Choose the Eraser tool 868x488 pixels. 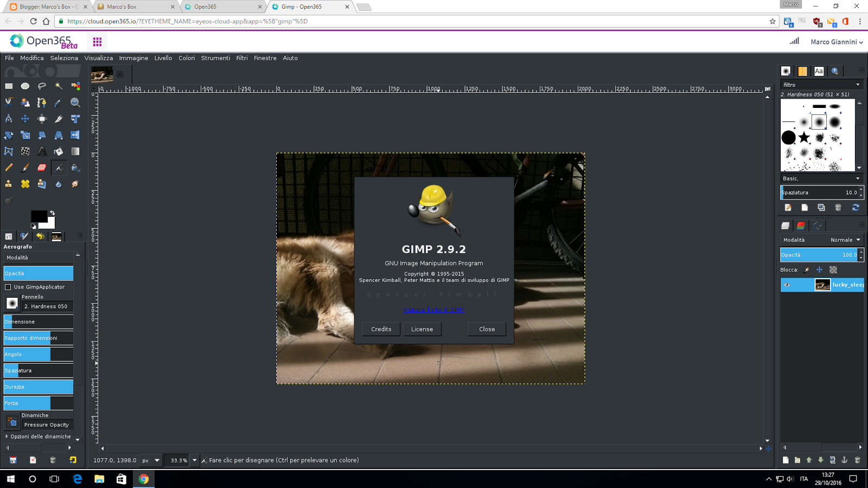42,168
